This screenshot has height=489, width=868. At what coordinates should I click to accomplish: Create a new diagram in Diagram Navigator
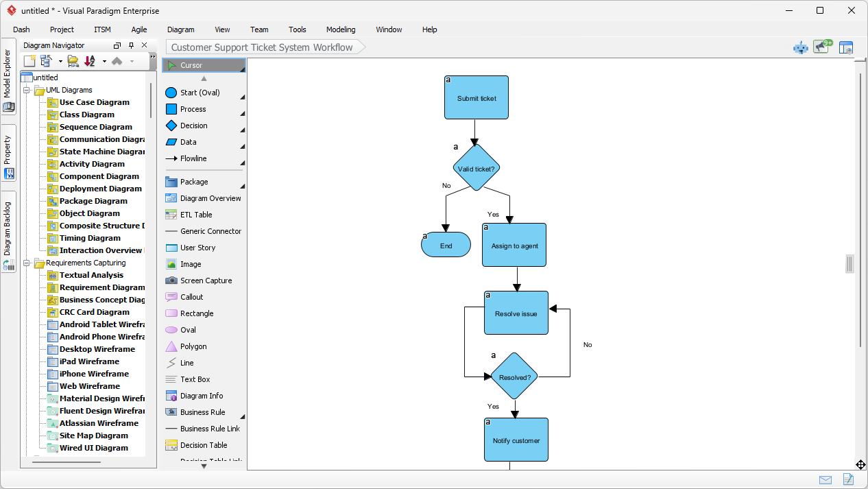28,60
